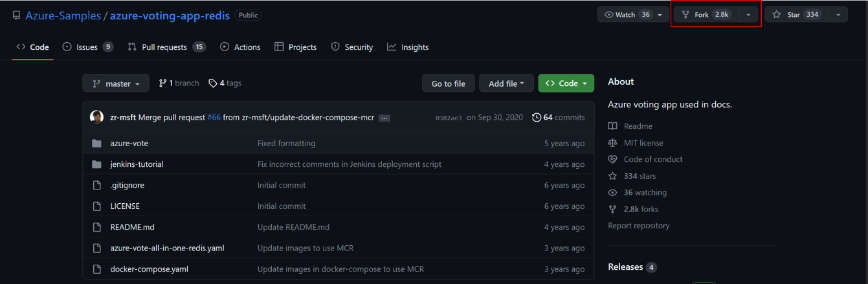868x284 pixels.
Task: Open the Projects tab
Action: click(x=295, y=47)
